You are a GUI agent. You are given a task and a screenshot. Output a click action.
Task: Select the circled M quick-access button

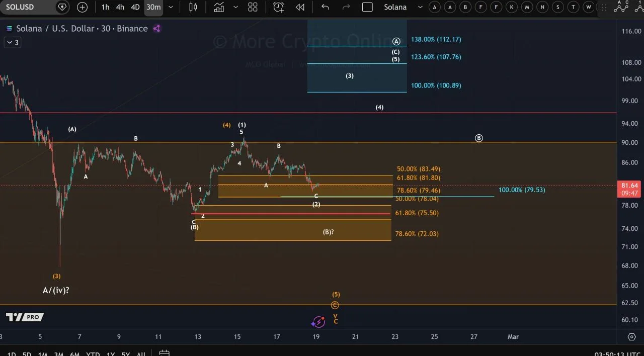pos(527,7)
